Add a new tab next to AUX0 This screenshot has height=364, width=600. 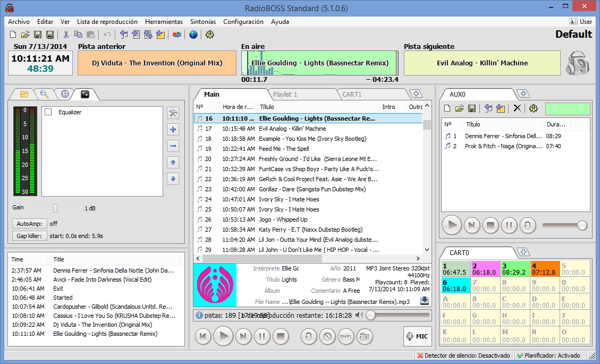(x=523, y=94)
